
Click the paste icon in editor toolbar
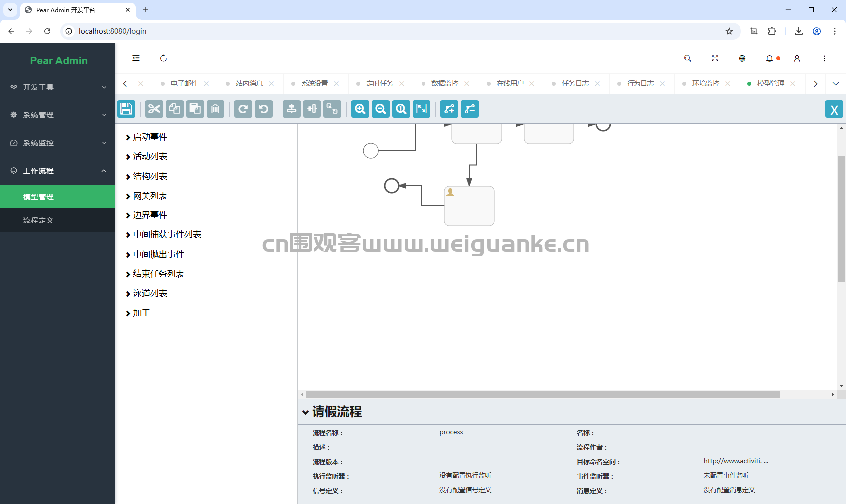[195, 109]
